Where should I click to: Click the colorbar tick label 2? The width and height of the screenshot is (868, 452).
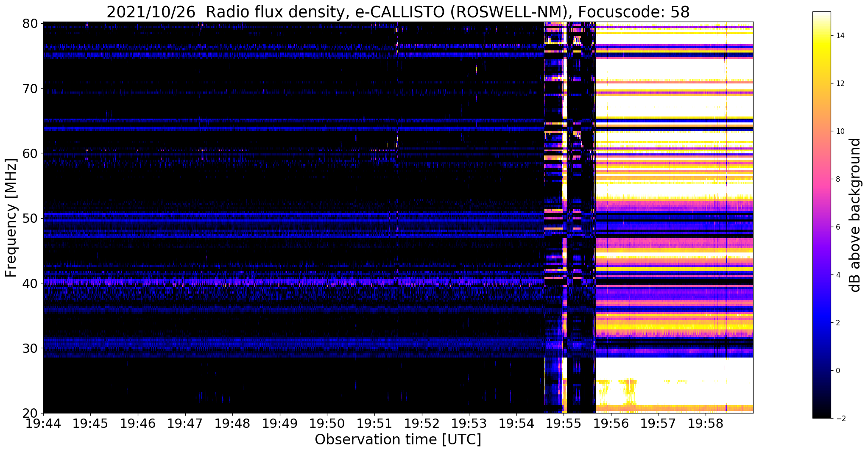837,323
